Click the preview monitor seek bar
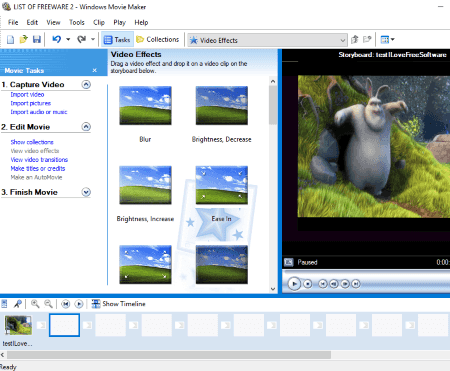Viewport: 450px width, 371px height. pos(366,272)
